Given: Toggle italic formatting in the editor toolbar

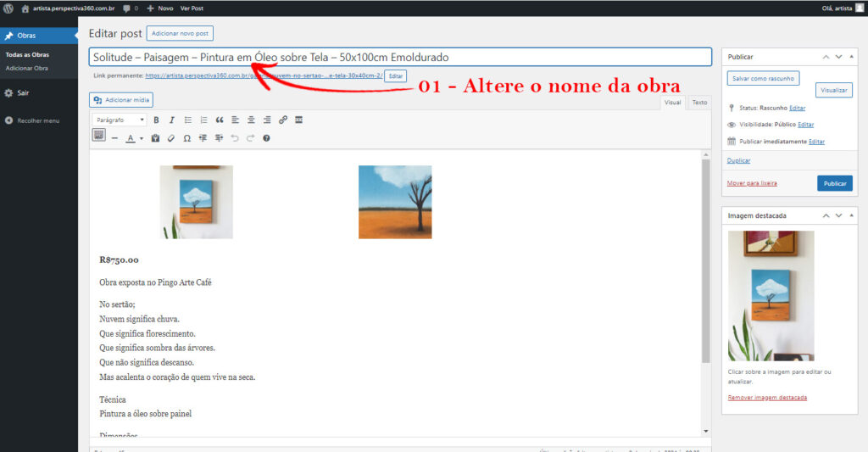Looking at the screenshot, I should (x=171, y=120).
